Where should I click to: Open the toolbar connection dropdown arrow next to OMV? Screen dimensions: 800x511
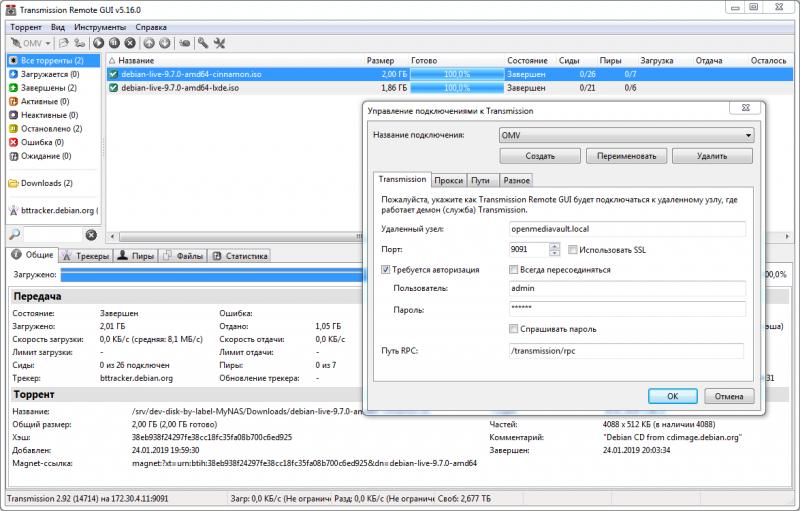coord(47,44)
